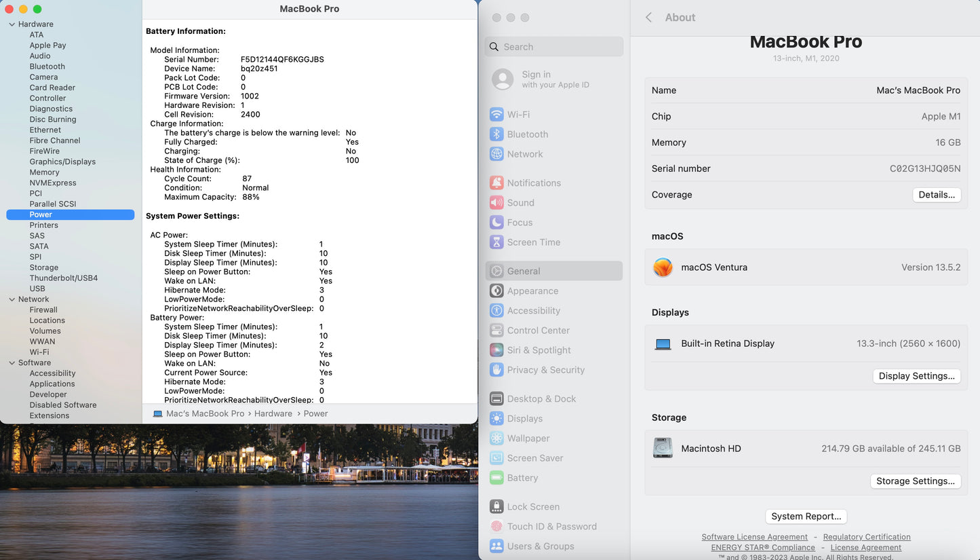
Task: Open Bluetooth settings via its sidebar icon
Action: (496, 134)
